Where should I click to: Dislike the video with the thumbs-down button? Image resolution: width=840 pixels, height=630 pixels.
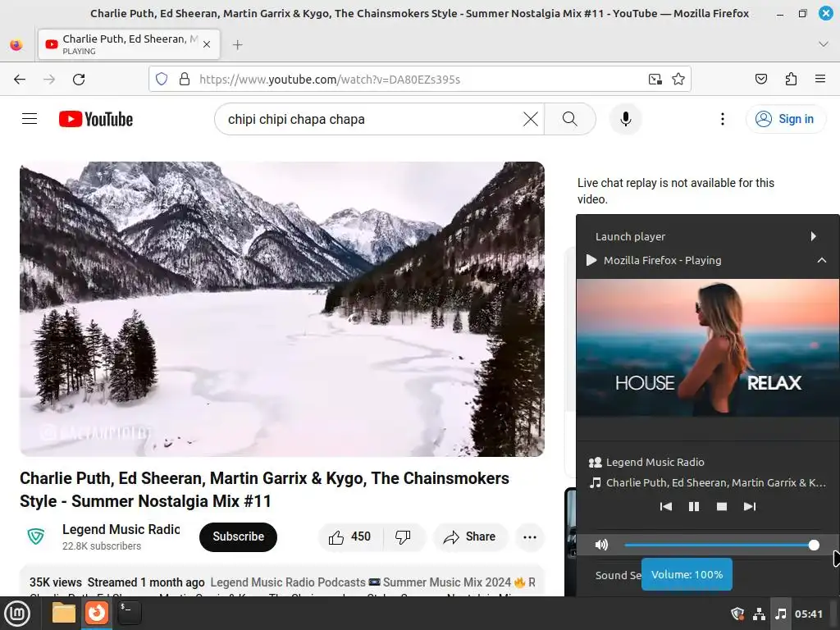tap(403, 536)
